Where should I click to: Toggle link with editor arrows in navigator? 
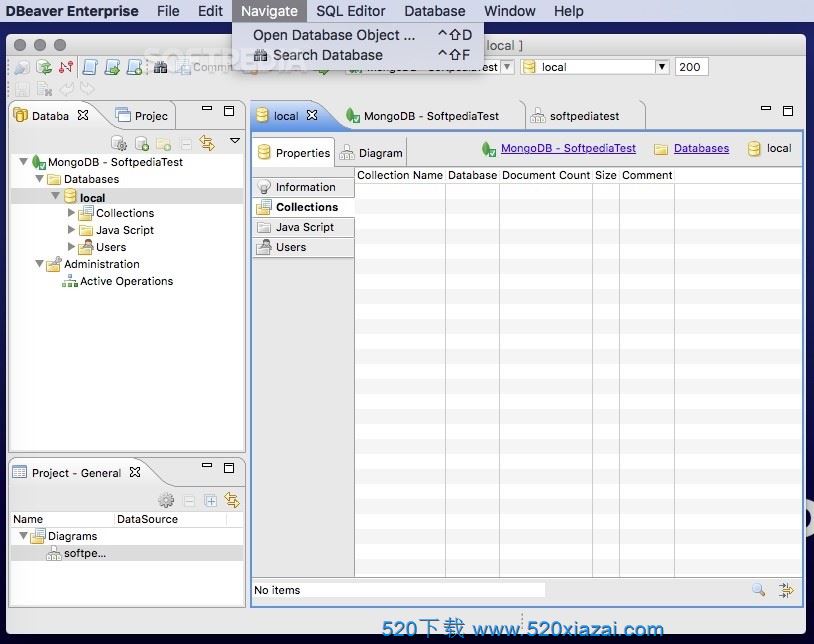tap(207, 143)
